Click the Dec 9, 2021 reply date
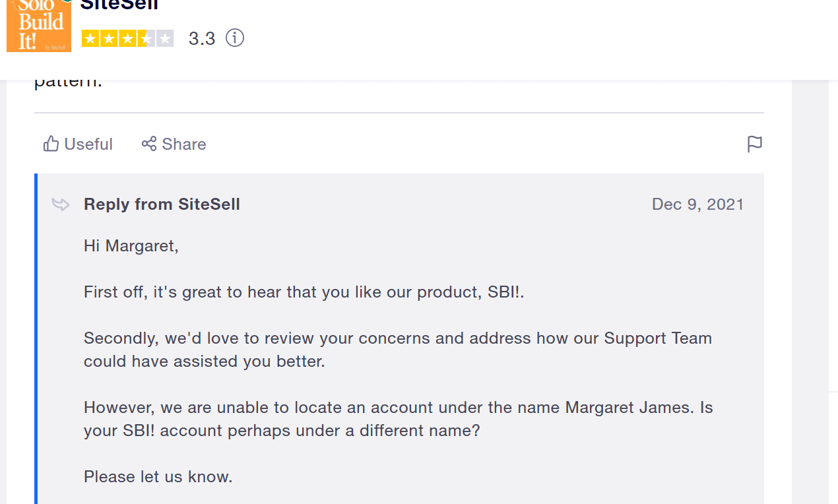Image resolution: width=838 pixels, height=504 pixels. coord(697,205)
